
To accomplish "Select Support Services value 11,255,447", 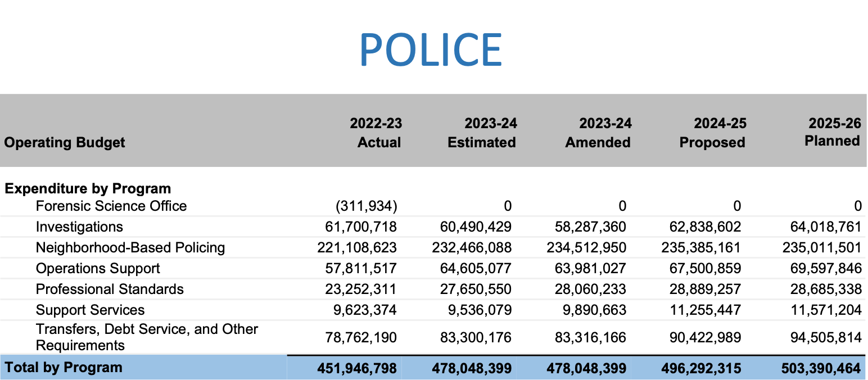I will point(706,310).
